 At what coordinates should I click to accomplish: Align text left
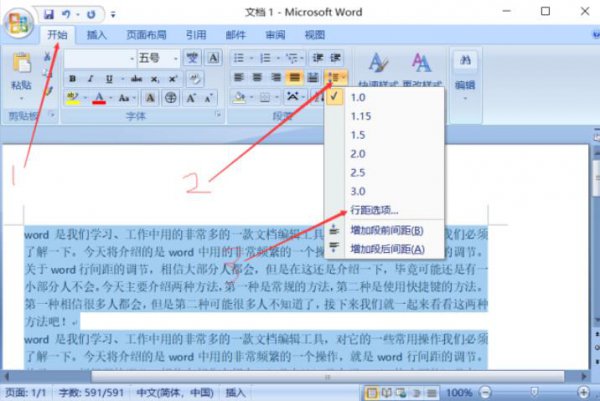pos(239,78)
